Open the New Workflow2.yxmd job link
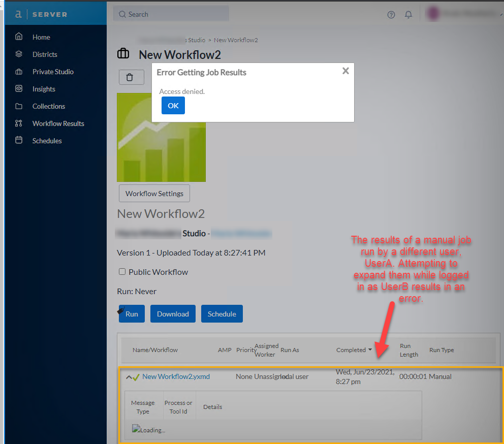504x444 pixels. 176,376
